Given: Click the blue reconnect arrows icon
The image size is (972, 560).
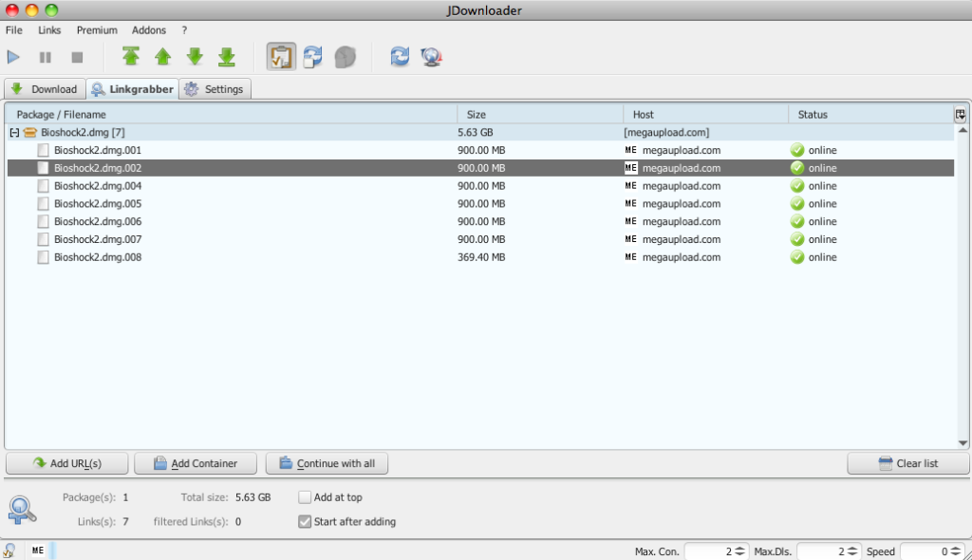Looking at the screenshot, I should (400, 56).
